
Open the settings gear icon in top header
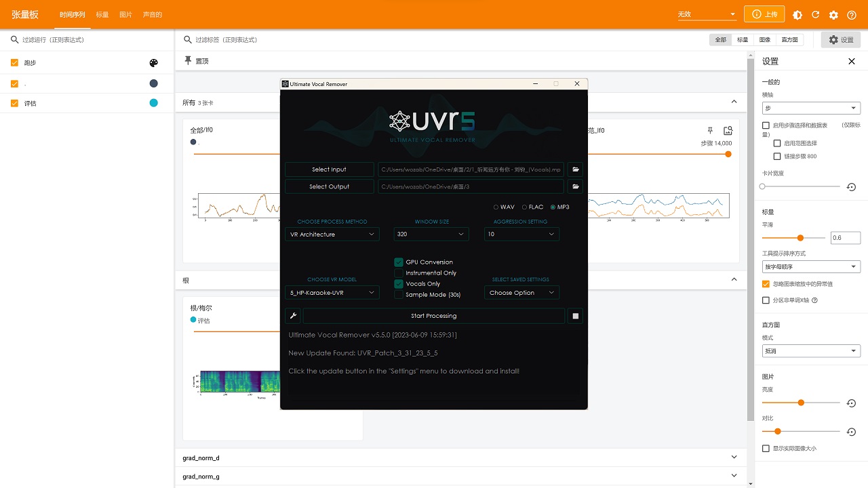pos(834,14)
